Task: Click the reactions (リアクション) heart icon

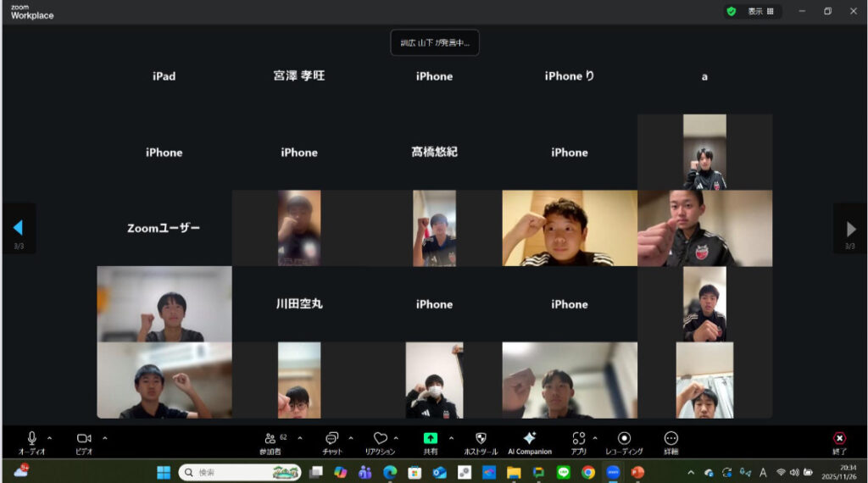Action: pyautogui.click(x=380, y=439)
